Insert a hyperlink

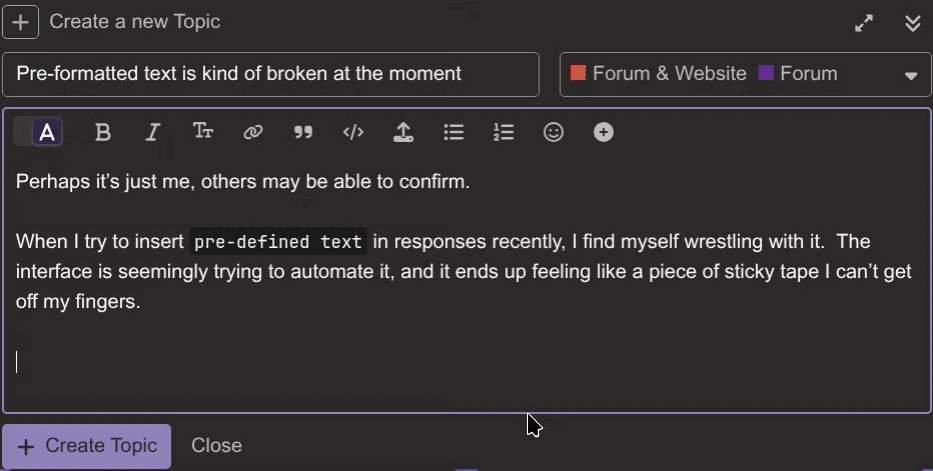pos(253,132)
